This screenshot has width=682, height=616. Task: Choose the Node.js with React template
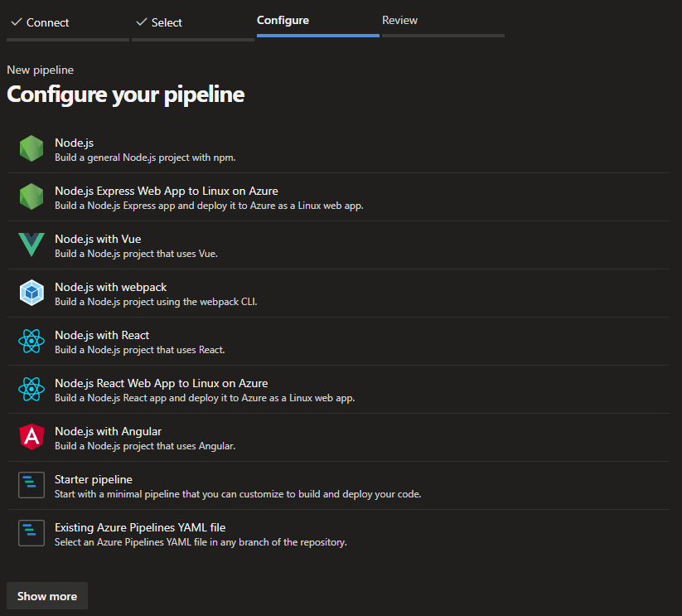(102, 335)
